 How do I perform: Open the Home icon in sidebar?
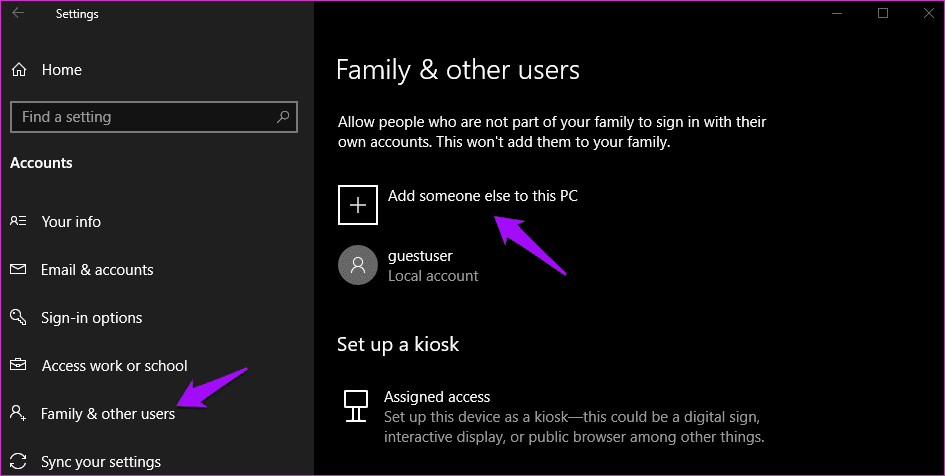coord(19,70)
